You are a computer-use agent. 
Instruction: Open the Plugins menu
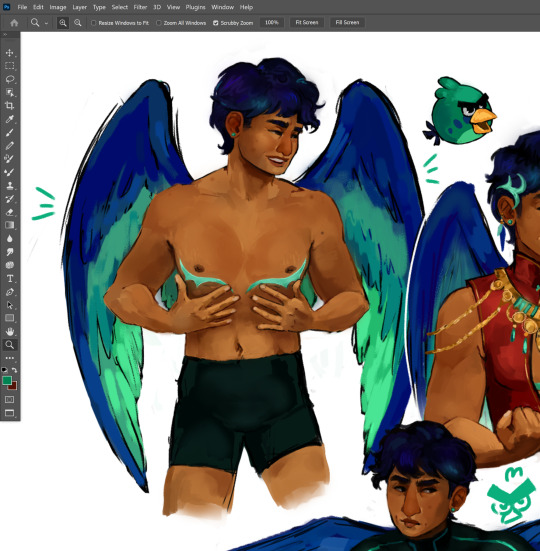coord(195,7)
